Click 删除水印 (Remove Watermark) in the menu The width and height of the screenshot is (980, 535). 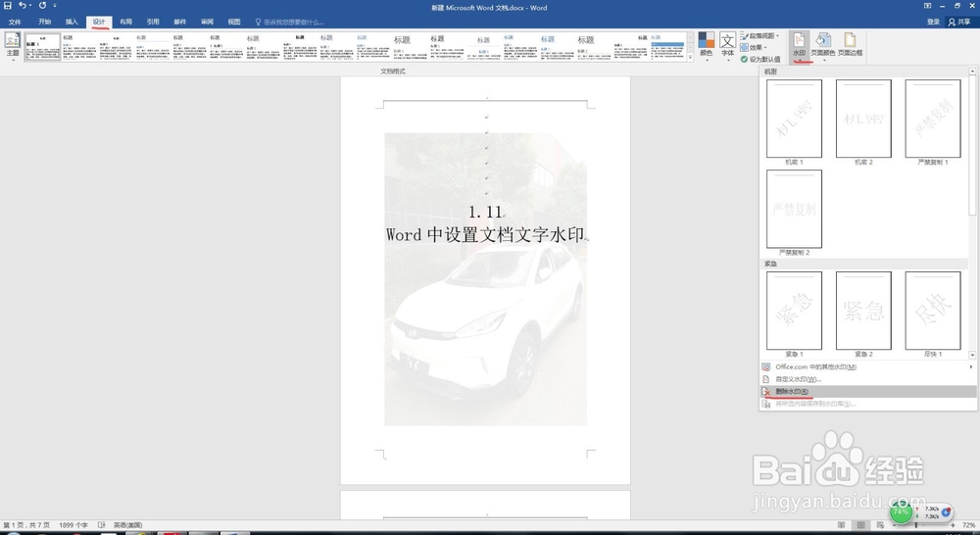point(867,391)
